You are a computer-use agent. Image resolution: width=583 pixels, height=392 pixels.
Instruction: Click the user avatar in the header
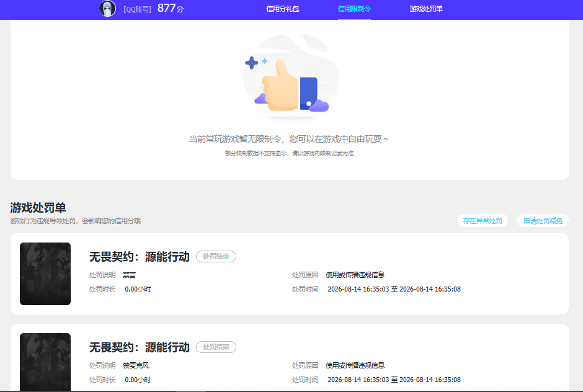click(107, 9)
